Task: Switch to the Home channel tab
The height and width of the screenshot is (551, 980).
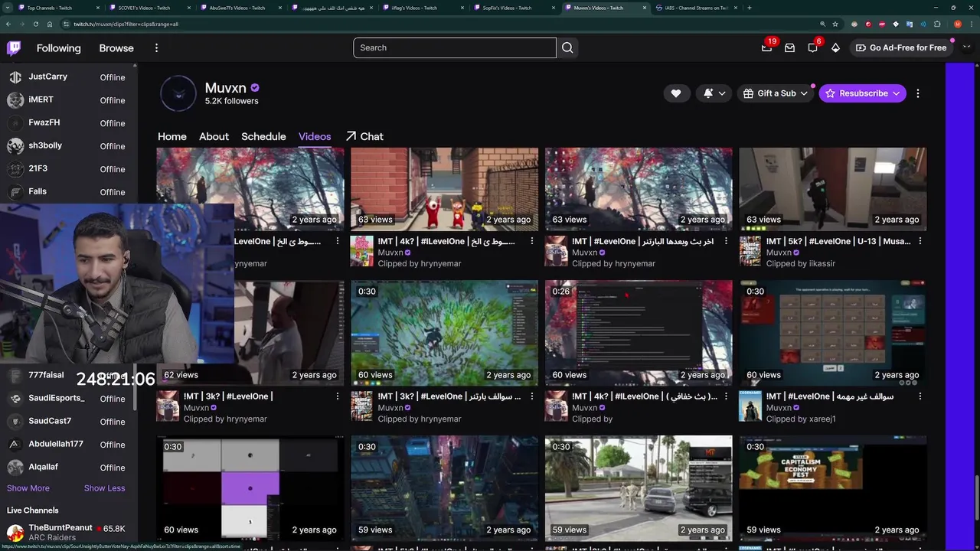Action: pos(172,136)
